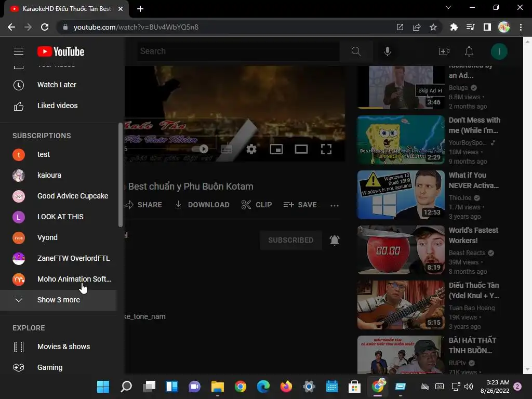The image size is (532, 399).
Task: Switch to theater mode
Action: coord(301,149)
